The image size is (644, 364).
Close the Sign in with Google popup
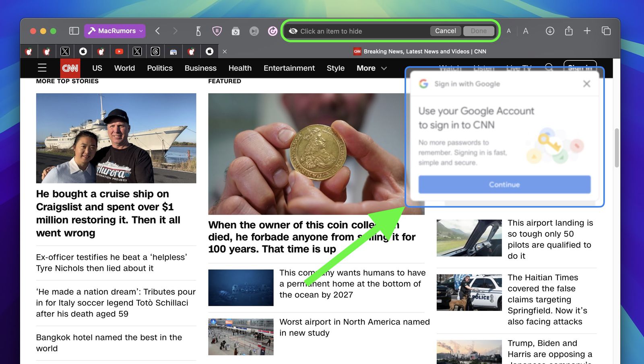586,84
